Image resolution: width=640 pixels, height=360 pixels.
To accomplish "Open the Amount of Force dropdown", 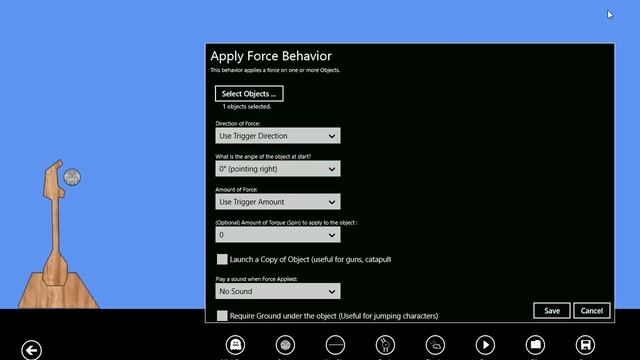I will point(278,202).
